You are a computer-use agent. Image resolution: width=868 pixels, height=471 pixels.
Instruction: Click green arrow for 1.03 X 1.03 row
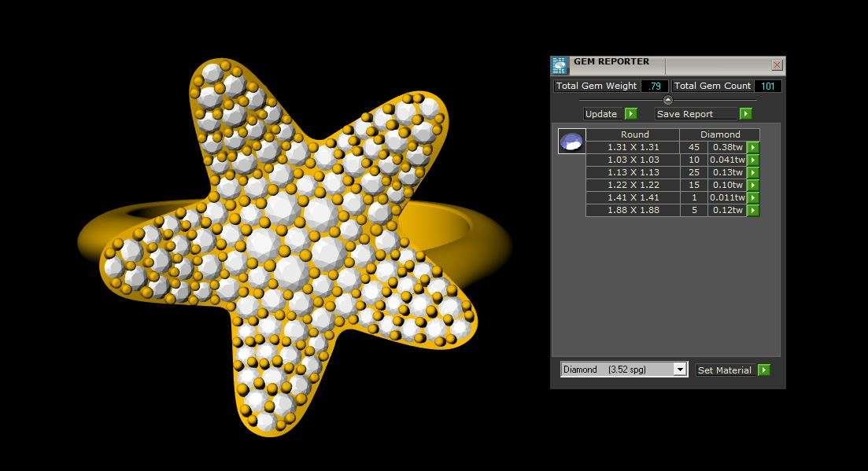[x=753, y=160]
